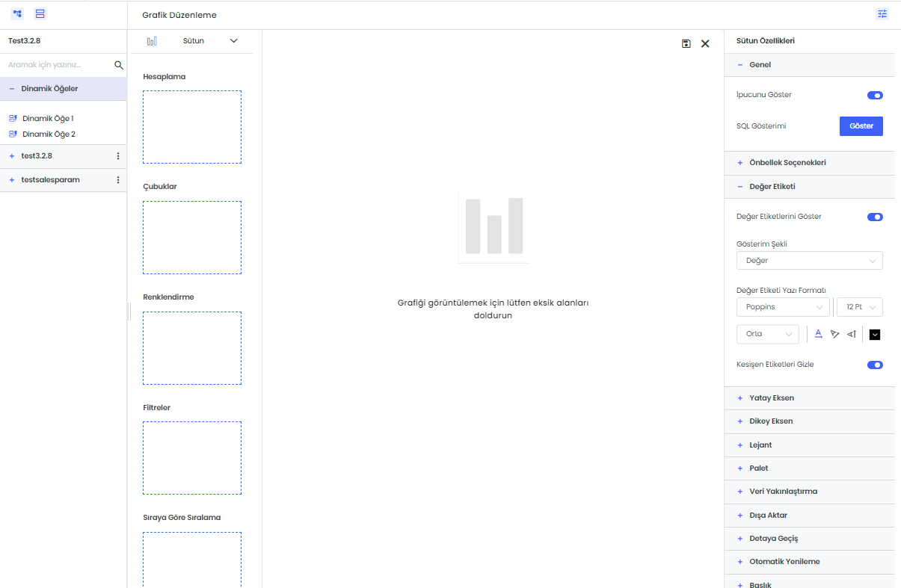This screenshot has width=901, height=588.
Task: Click the Aramak için yazınız search field
Action: [x=58, y=66]
